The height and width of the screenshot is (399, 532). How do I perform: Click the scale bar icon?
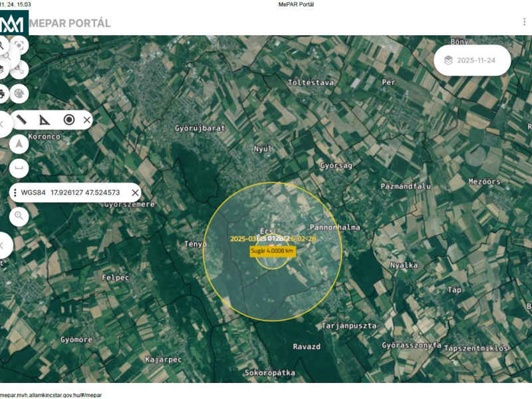tap(19, 166)
